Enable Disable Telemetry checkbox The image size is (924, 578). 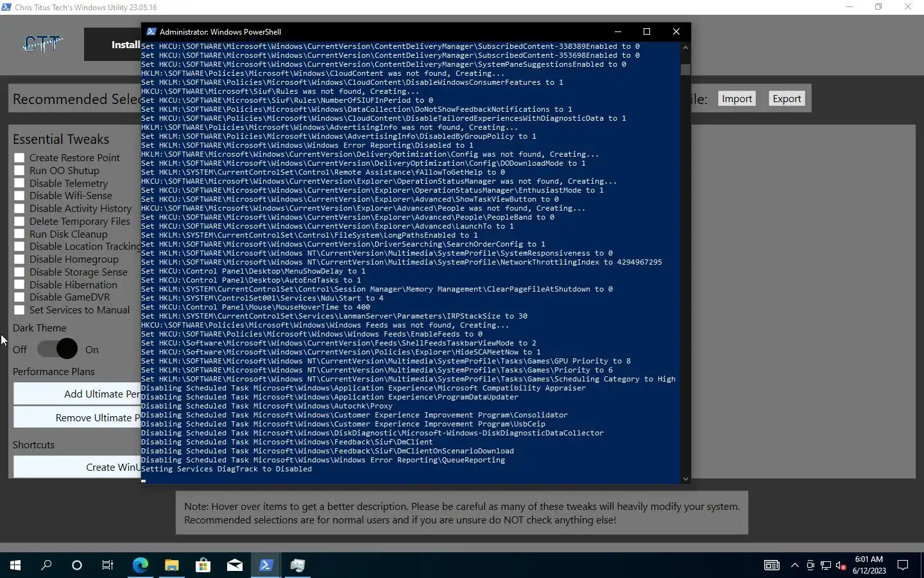pyautogui.click(x=19, y=183)
